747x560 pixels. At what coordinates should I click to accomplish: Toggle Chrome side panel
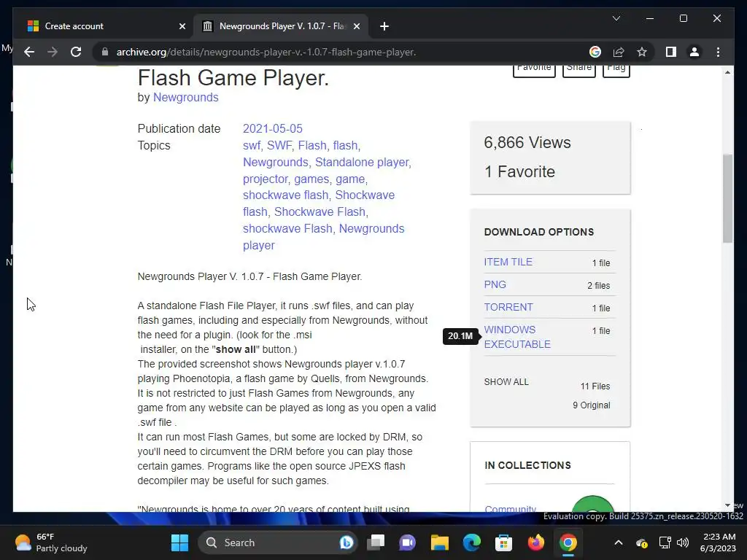click(x=671, y=52)
